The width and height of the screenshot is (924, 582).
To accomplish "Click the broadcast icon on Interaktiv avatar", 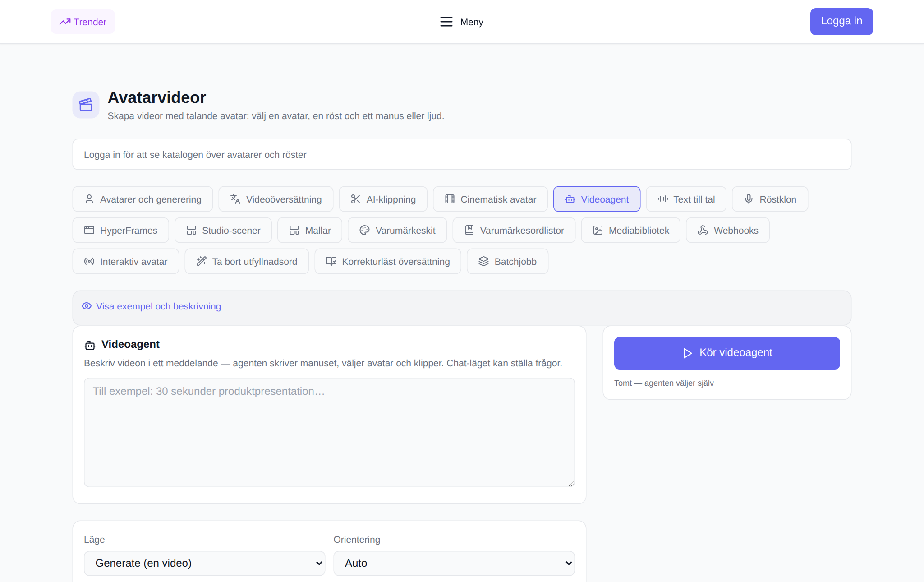I will click(x=89, y=261).
